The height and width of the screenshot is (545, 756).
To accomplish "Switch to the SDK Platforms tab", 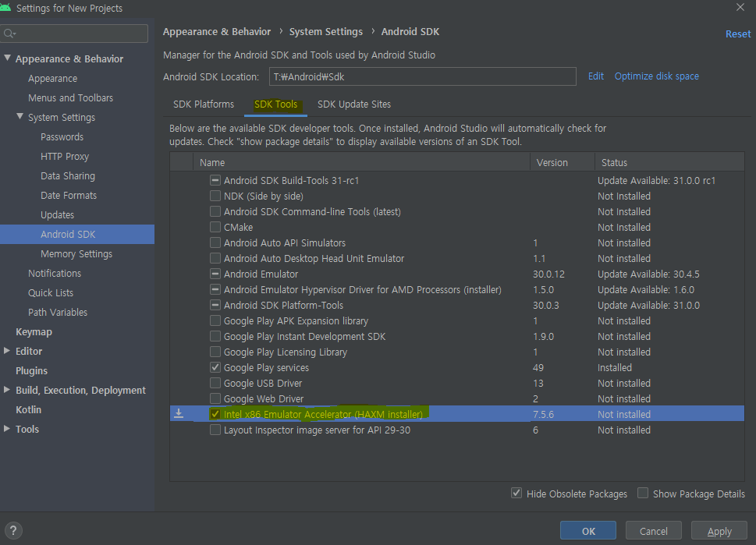I will pos(204,104).
